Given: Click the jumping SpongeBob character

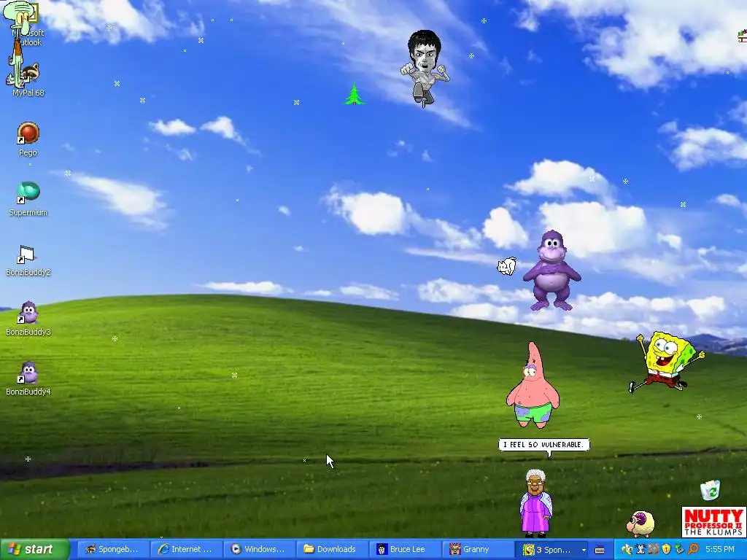Looking at the screenshot, I should 667,362.
